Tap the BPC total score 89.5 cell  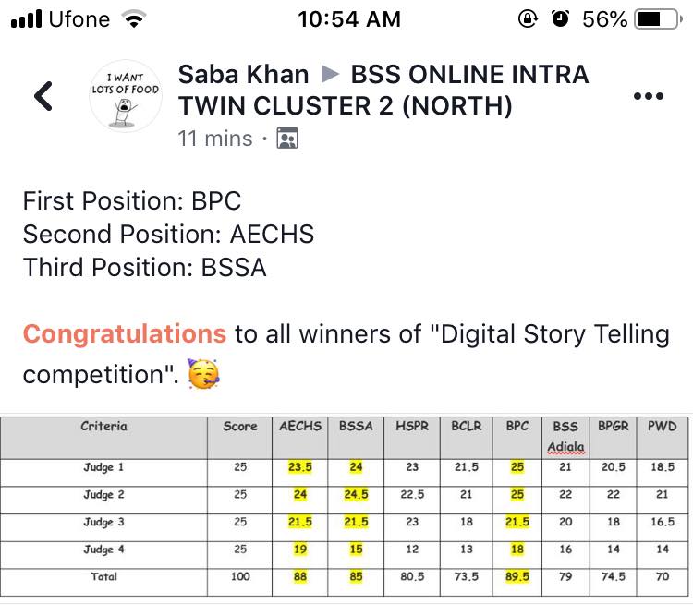tap(517, 576)
